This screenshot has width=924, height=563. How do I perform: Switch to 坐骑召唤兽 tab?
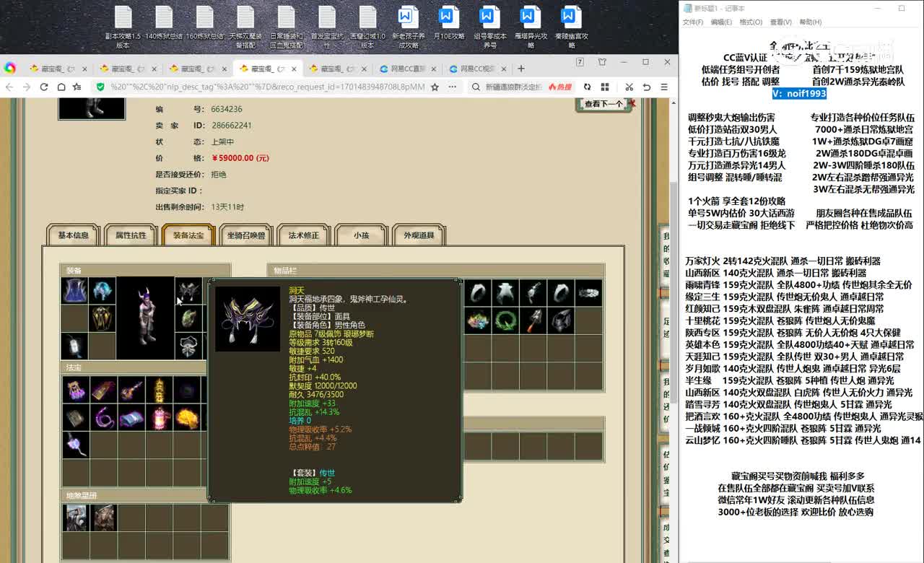pos(246,235)
